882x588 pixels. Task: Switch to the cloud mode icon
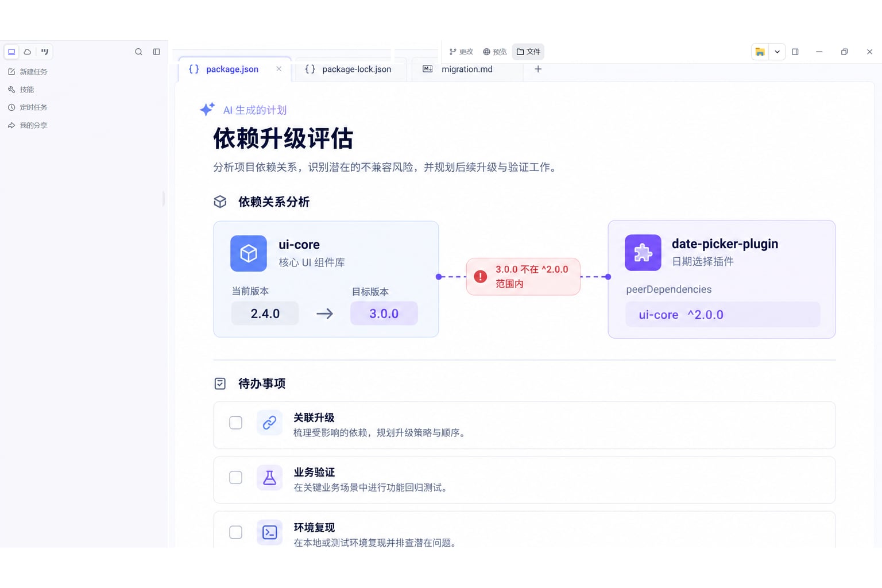pos(28,52)
